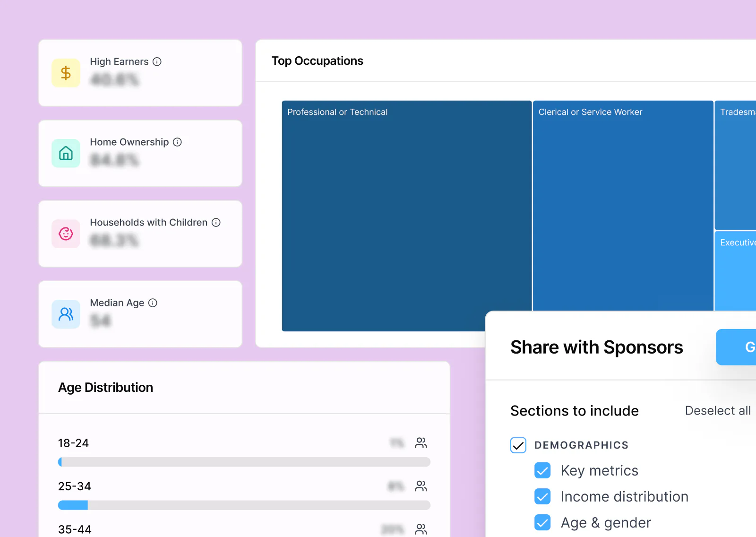Click the Executive treemap tile

click(736, 271)
